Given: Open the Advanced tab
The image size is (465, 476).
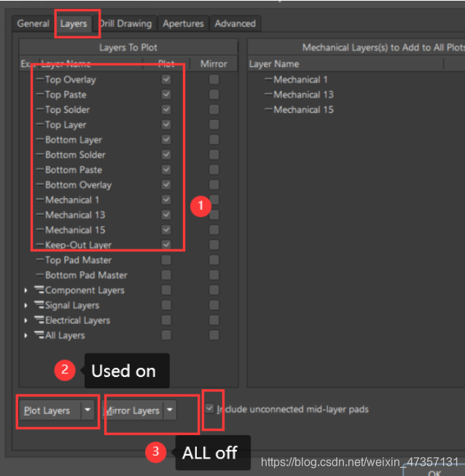Looking at the screenshot, I should tap(235, 23).
